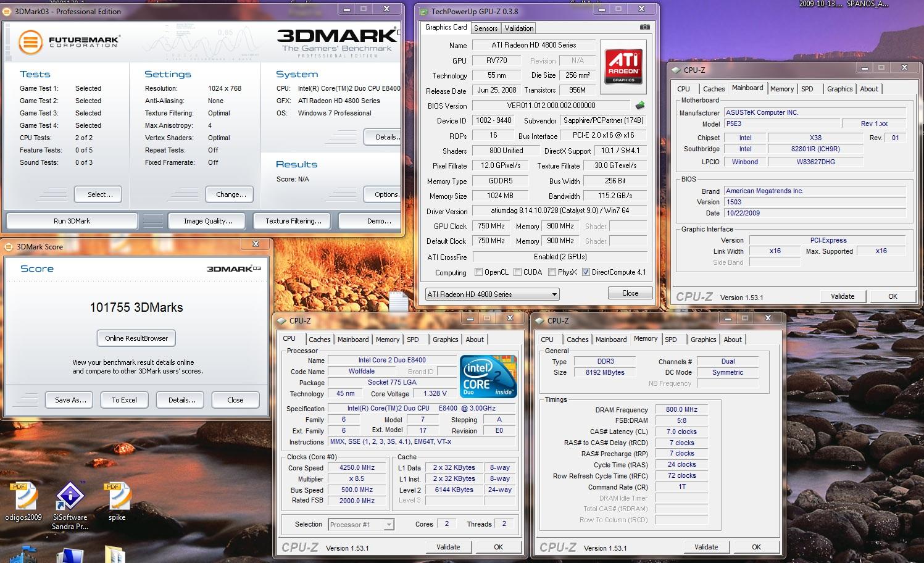This screenshot has width=924, height=563.
Task: Toggle the OpenCL checkbox in GPU-Z
Action: click(478, 272)
